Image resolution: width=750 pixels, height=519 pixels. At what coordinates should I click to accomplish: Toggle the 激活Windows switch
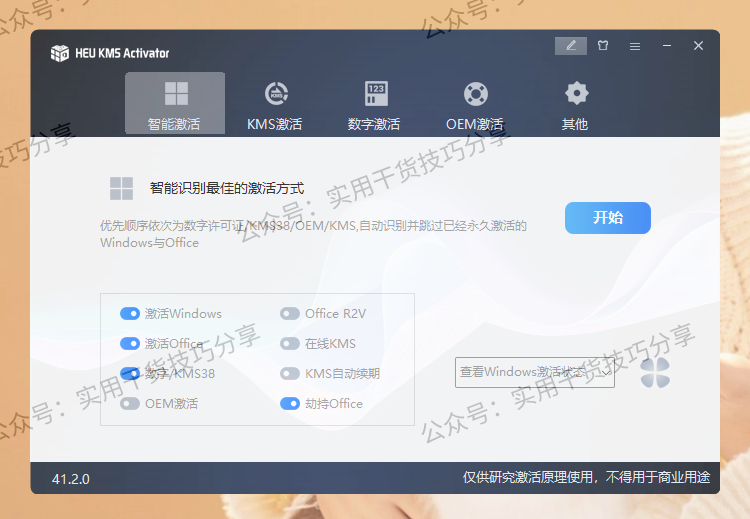tap(130, 314)
